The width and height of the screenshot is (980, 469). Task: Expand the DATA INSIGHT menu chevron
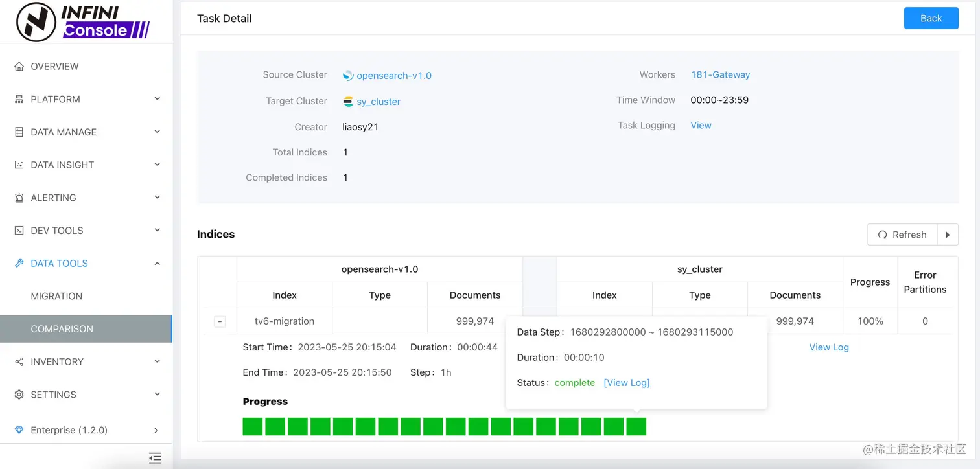(x=157, y=165)
